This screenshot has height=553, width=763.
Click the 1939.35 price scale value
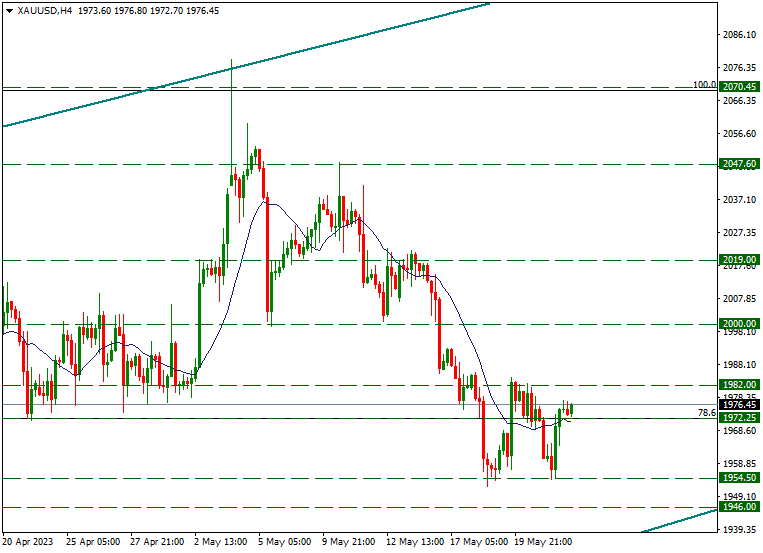click(740, 529)
